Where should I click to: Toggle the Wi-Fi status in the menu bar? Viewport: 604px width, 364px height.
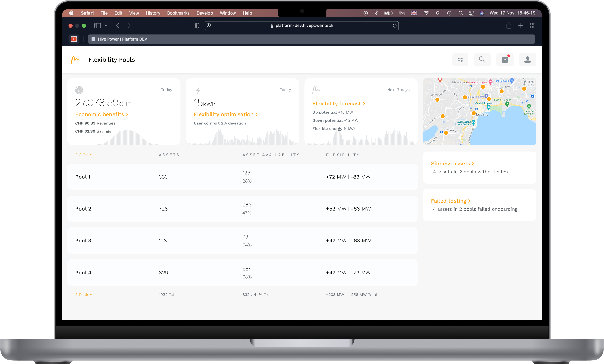pos(426,13)
